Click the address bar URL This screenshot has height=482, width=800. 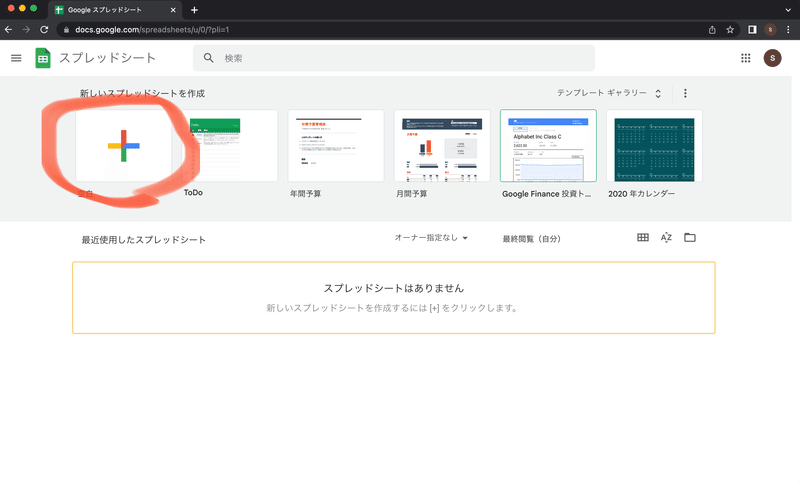(152, 30)
